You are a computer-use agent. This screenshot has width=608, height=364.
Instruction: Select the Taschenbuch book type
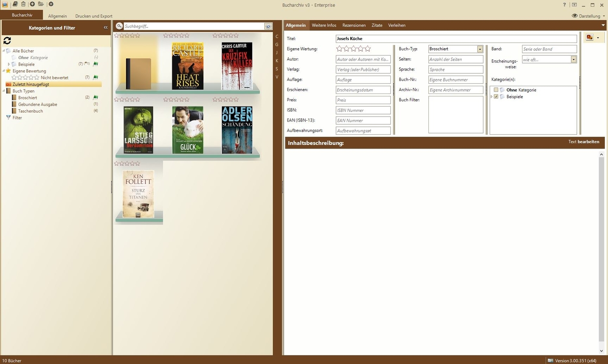tap(30, 111)
